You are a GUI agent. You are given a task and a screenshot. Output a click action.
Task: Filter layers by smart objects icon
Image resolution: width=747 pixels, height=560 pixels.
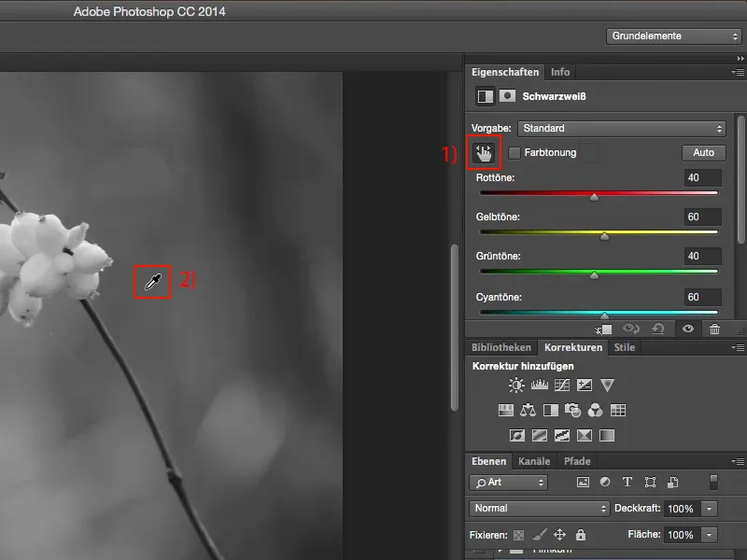pyautogui.click(x=672, y=482)
